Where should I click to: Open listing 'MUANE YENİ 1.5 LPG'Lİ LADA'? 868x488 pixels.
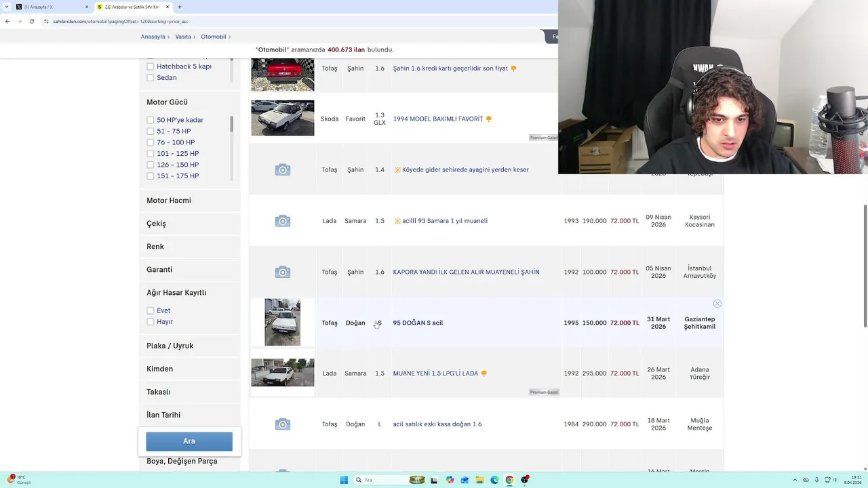(435, 373)
